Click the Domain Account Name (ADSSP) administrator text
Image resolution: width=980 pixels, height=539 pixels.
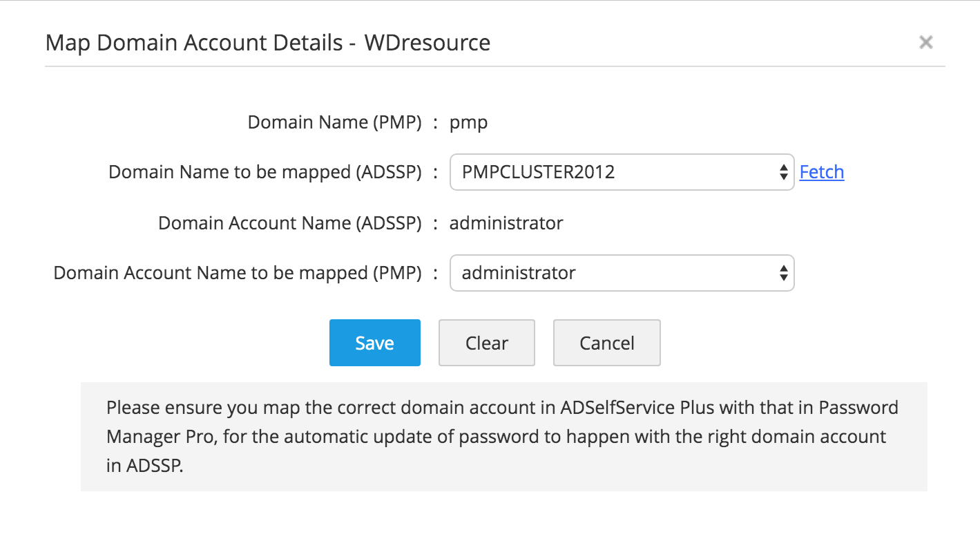506,223
